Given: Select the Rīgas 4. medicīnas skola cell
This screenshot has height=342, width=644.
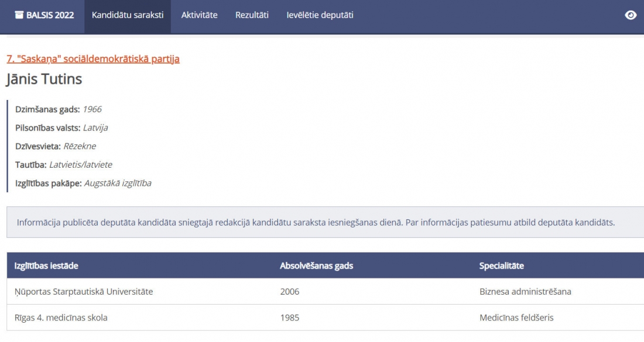Looking at the screenshot, I should [61, 317].
